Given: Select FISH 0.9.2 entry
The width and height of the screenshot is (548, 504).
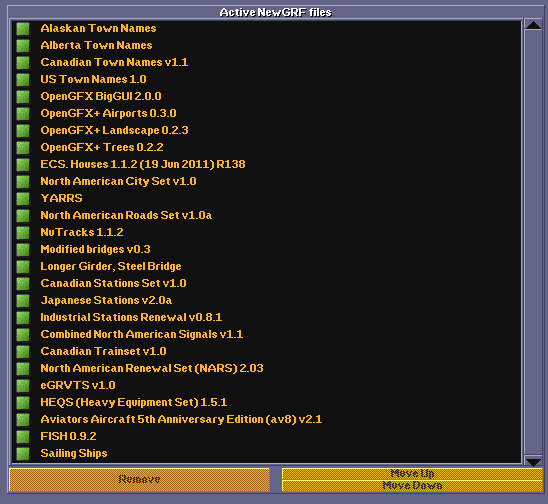Looking at the screenshot, I should pyautogui.click(x=266, y=437).
